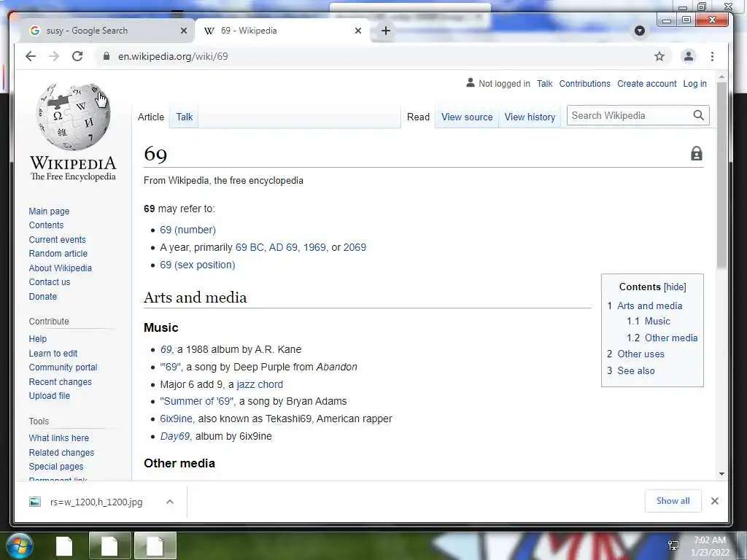747x560 pixels.
Task: Click the magnifier search icon on Wikipedia
Action: point(698,115)
